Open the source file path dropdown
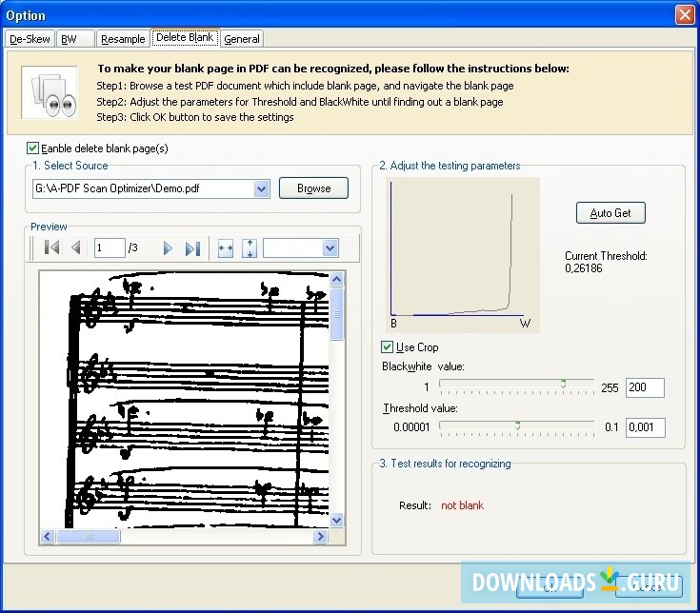This screenshot has width=700, height=613. pyautogui.click(x=262, y=188)
